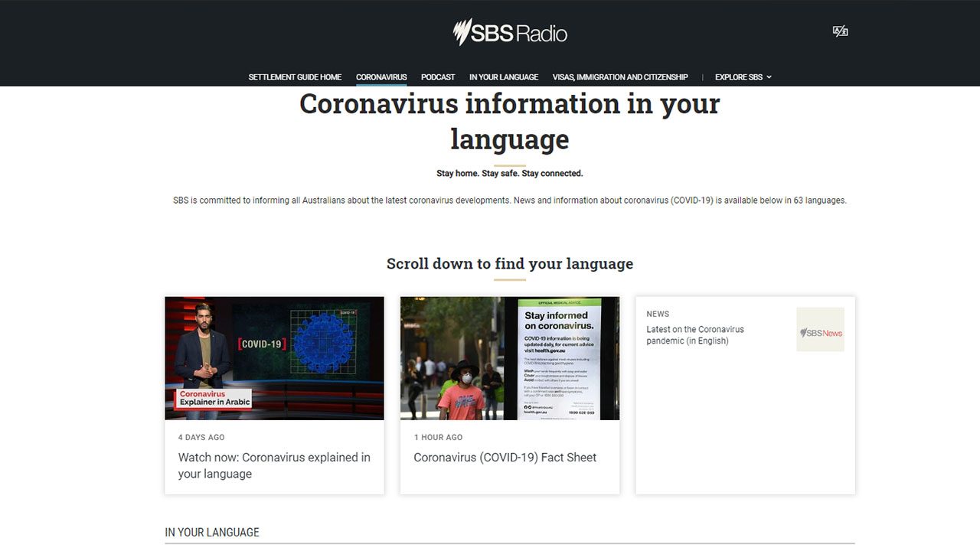
Task: Click the Arabic explainer video thumbnail
Action: (274, 358)
